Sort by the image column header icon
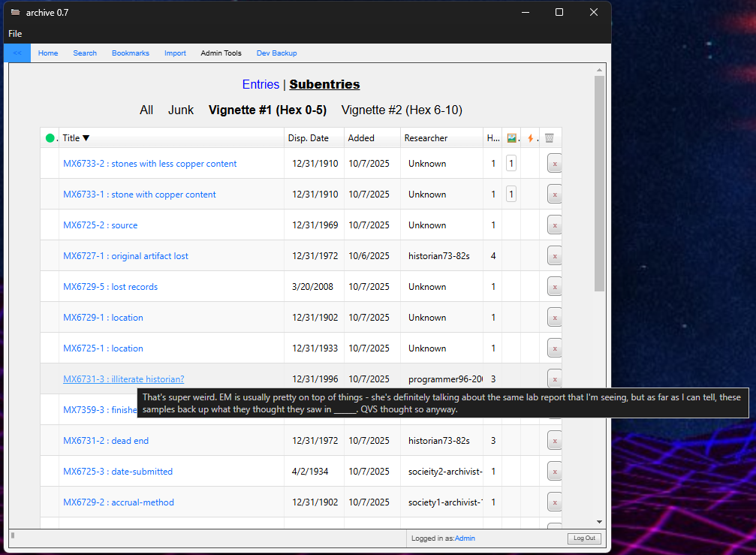This screenshot has height=555, width=756. click(x=512, y=138)
